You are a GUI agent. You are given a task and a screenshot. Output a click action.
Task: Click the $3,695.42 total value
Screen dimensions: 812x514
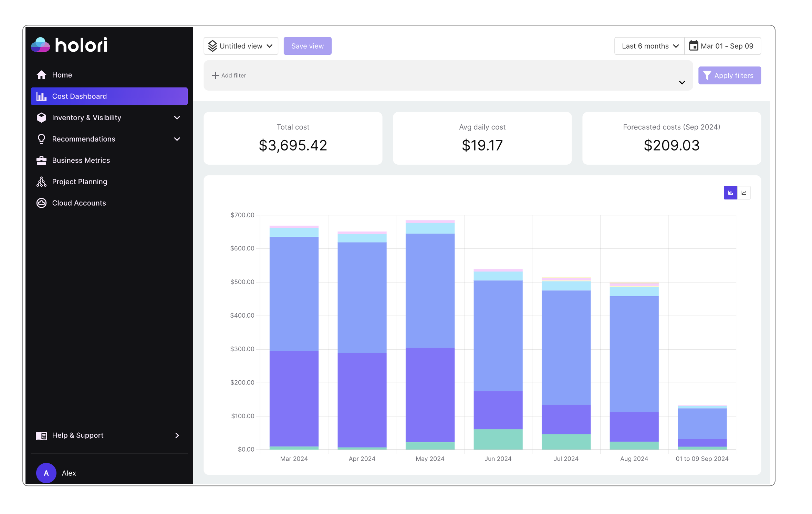[x=293, y=145]
